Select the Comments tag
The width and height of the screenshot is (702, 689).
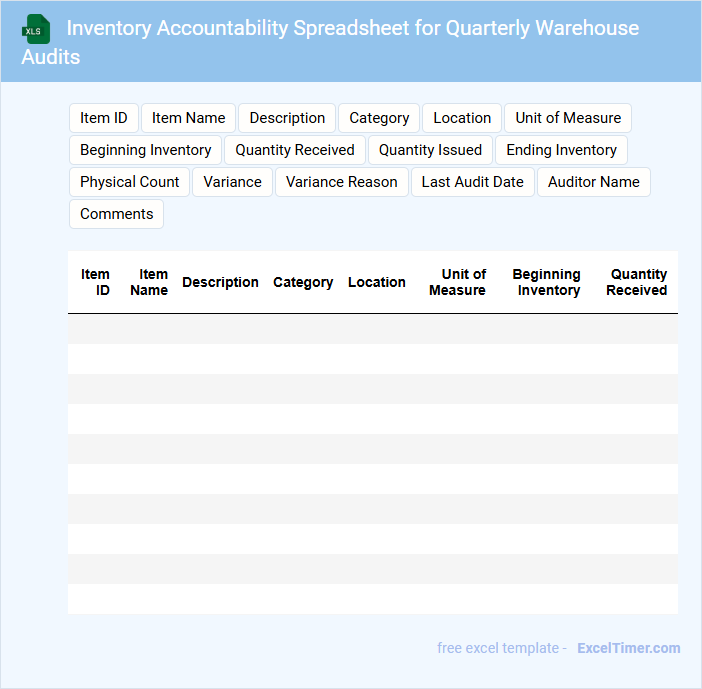pyautogui.click(x=117, y=214)
